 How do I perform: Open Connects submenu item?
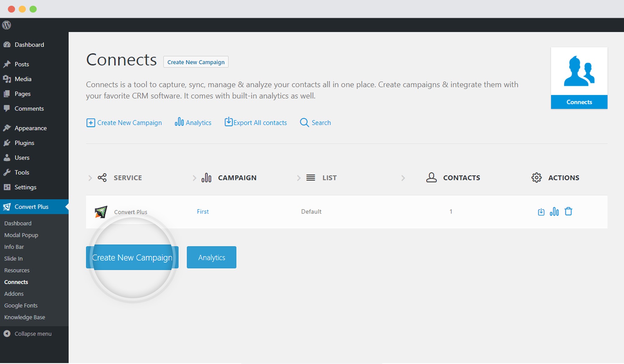tap(16, 282)
